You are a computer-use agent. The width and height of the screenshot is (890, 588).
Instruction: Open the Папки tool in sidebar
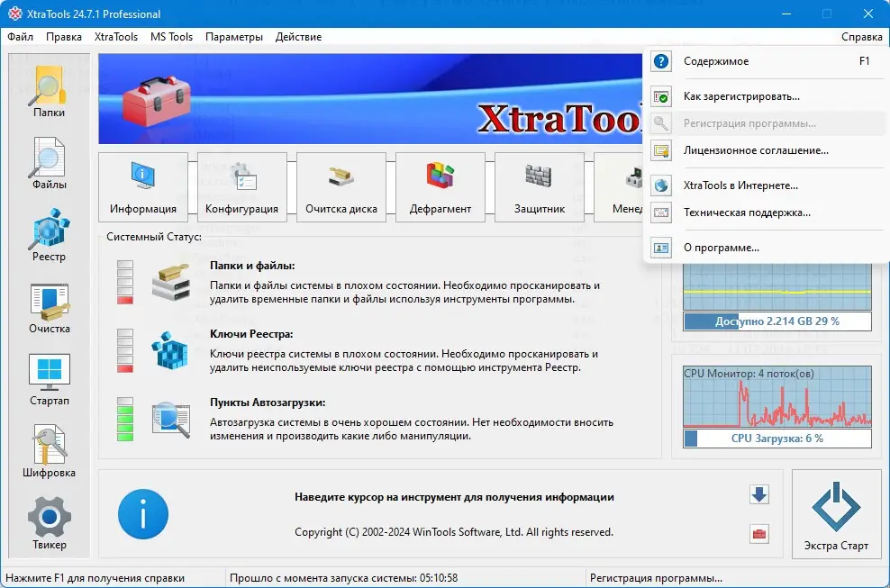point(49,92)
